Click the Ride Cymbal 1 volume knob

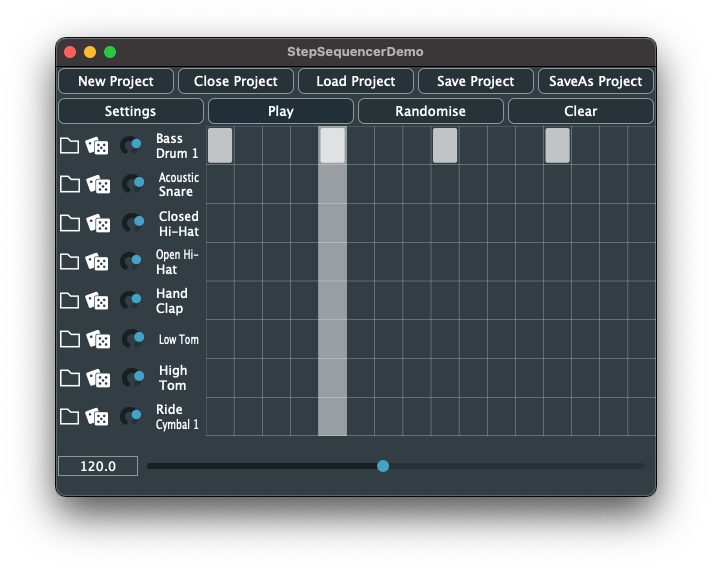(131, 416)
